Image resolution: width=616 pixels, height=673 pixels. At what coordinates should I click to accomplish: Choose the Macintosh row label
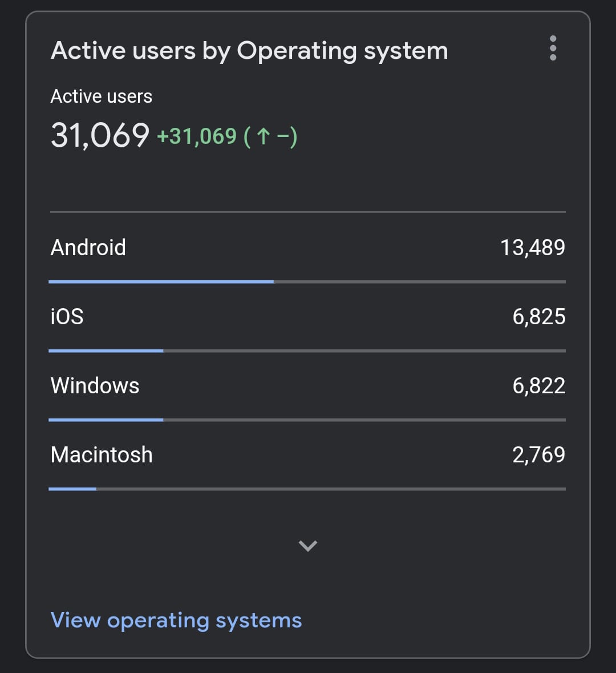(x=102, y=455)
